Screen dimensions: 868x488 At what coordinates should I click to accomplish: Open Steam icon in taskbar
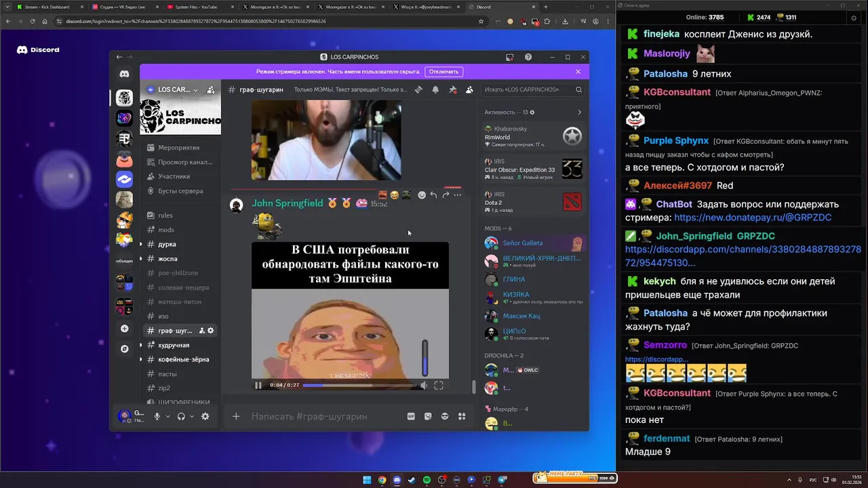(x=412, y=480)
